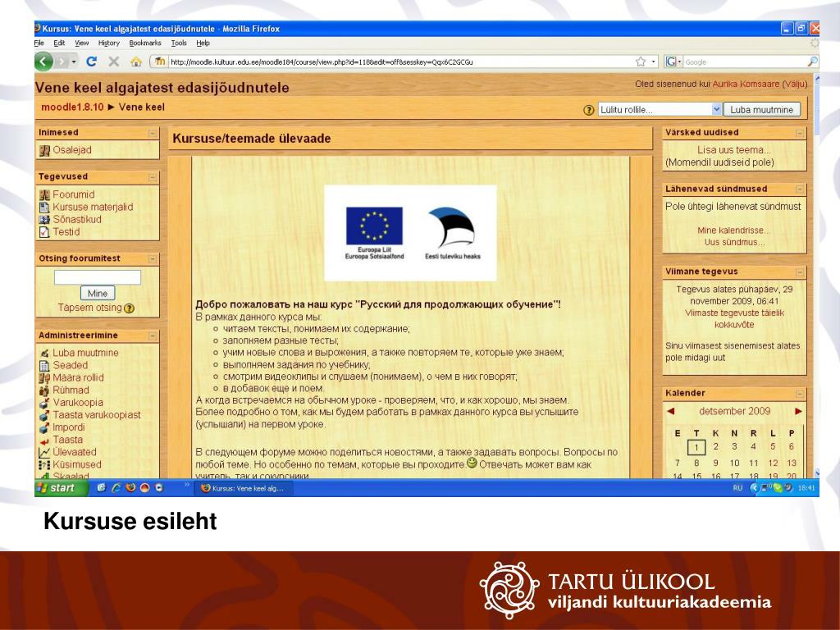The image size is (840, 630).
Task: Stop loading with the X toolbar icon
Action: 113,62
